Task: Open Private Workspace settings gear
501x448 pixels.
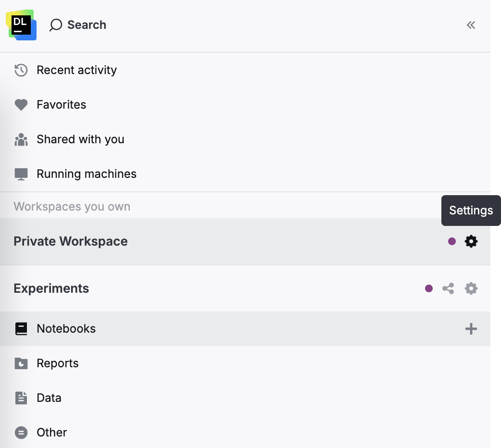Action: [x=471, y=241]
